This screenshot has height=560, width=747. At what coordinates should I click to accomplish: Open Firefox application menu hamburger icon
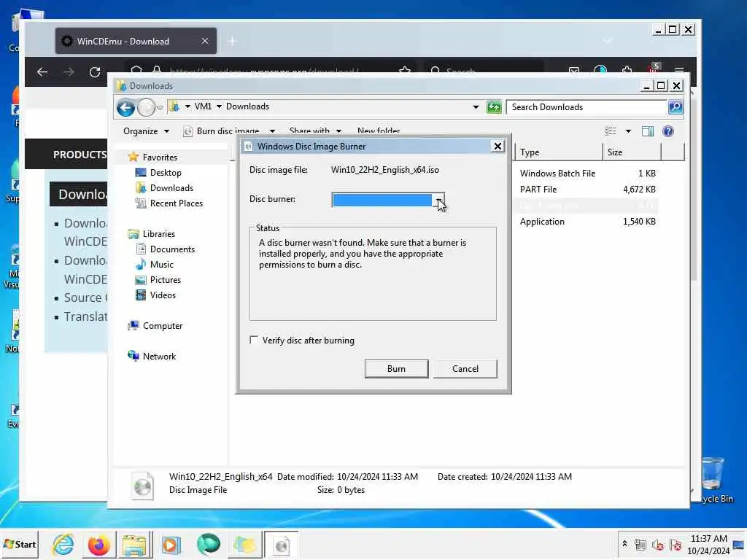click(x=679, y=71)
